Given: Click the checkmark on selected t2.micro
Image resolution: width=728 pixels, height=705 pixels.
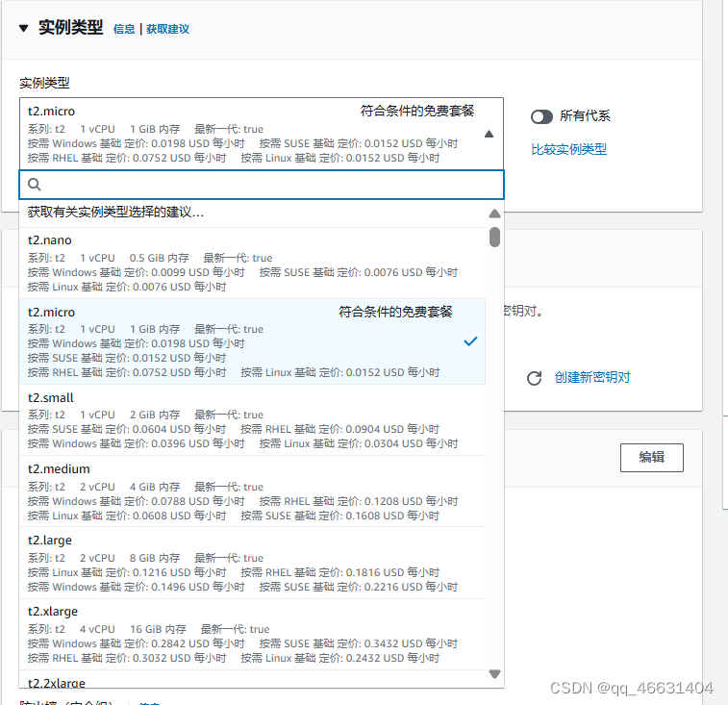Looking at the screenshot, I should pyautogui.click(x=470, y=341).
